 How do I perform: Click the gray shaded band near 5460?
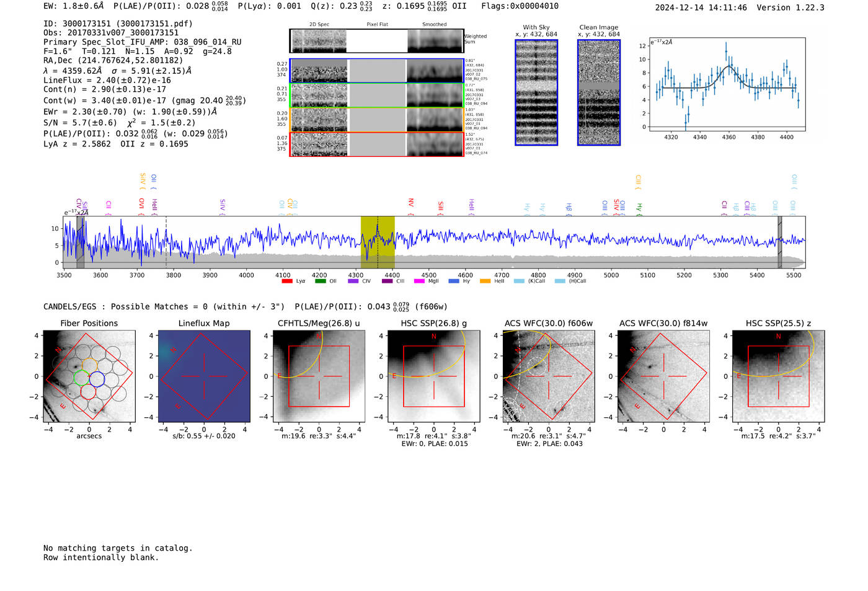pos(780,242)
